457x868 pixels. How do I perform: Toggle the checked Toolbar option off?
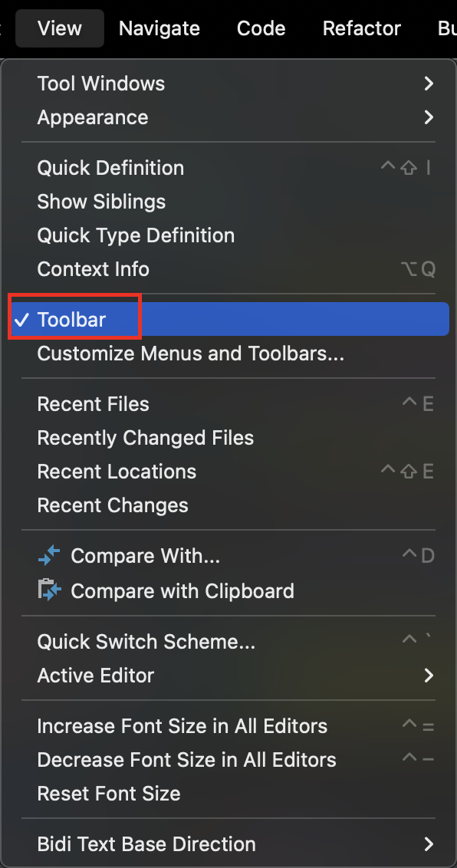[228, 319]
